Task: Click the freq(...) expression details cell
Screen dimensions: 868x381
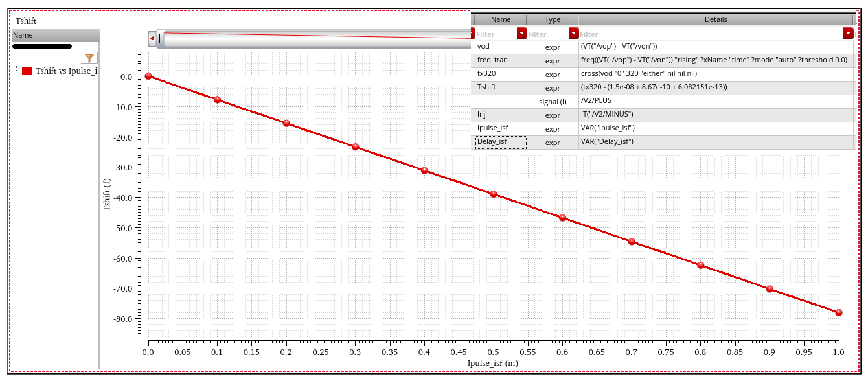Action: point(716,60)
